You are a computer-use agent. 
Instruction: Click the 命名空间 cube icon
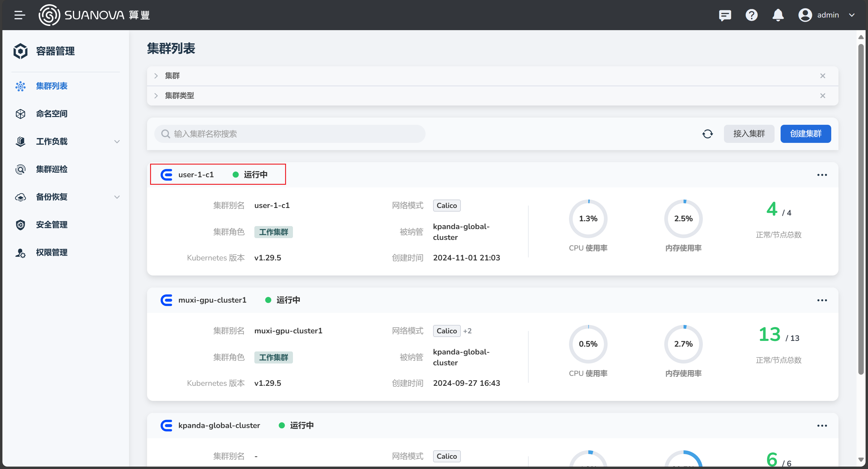tap(20, 114)
